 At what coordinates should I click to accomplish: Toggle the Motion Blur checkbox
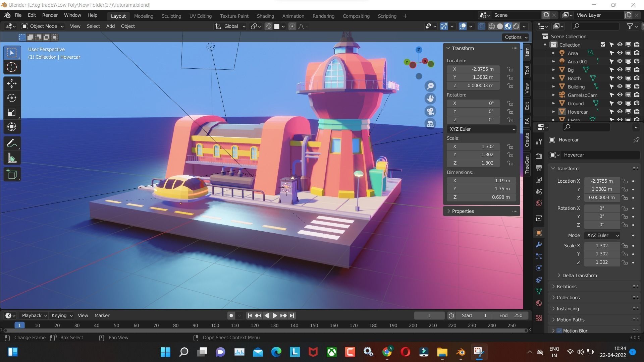pos(559,331)
